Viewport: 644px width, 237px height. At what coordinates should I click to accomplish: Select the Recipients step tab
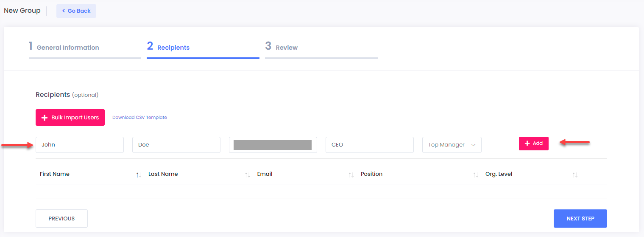173,48
